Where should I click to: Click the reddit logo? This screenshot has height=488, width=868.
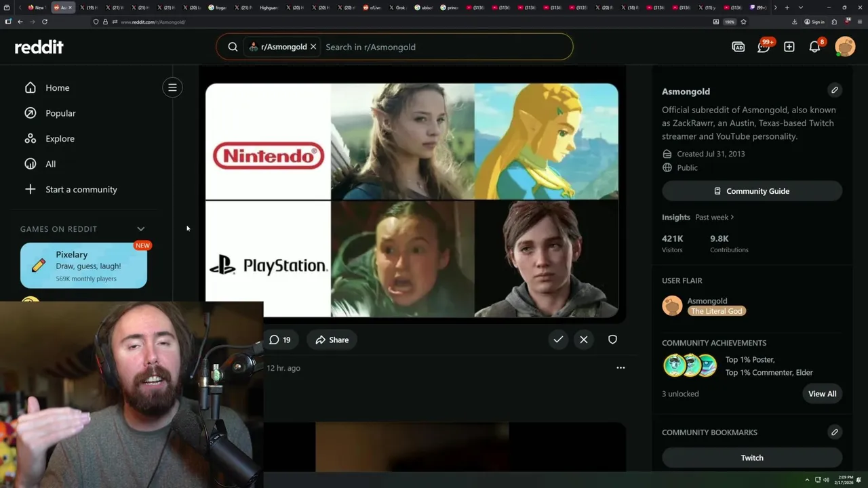click(39, 47)
